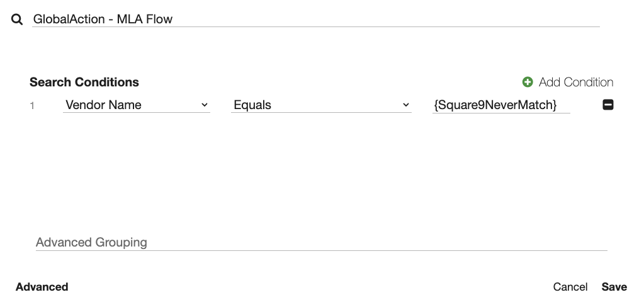Viewport: 644px width, 302px height.
Task: Click the chevron arrow beside Vendor Name
Action: tap(204, 105)
